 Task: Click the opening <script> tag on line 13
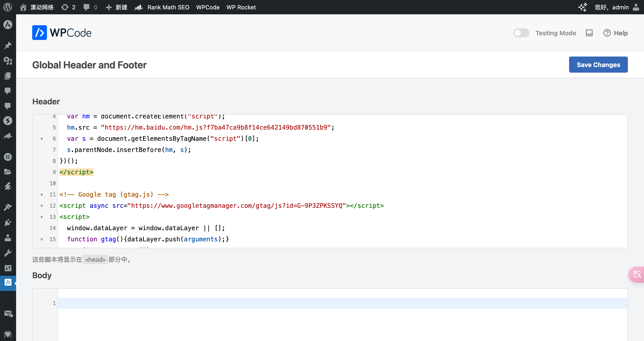tap(74, 217)
